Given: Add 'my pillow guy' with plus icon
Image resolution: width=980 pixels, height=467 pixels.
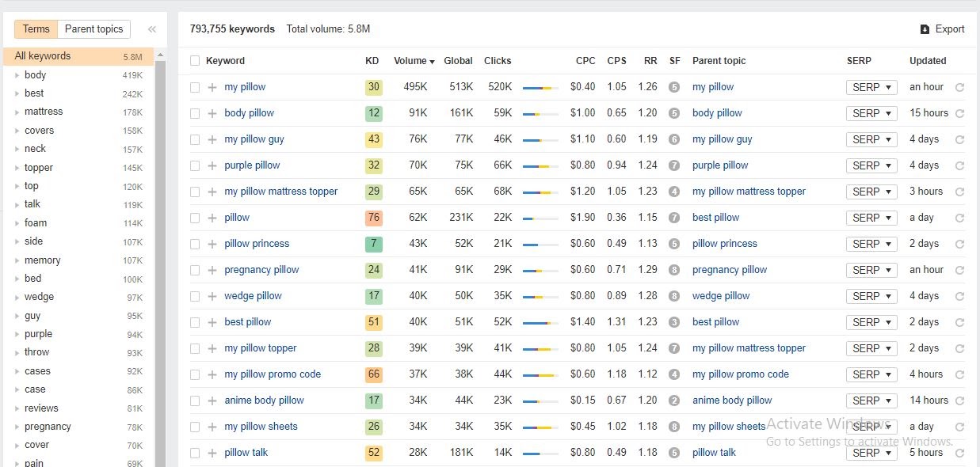Looking at the screenshot, I should (212, 139).
